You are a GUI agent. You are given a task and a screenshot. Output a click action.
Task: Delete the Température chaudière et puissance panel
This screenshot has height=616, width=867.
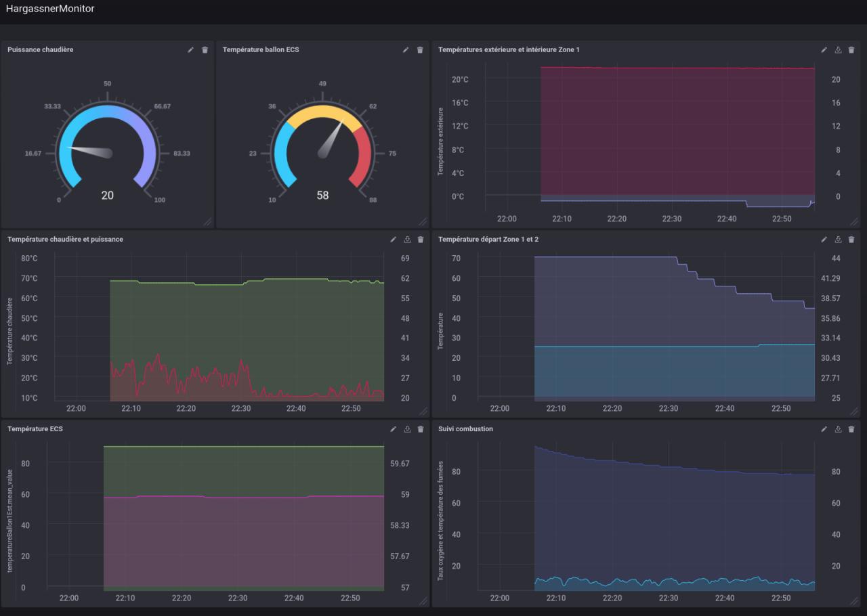(421, 239)
